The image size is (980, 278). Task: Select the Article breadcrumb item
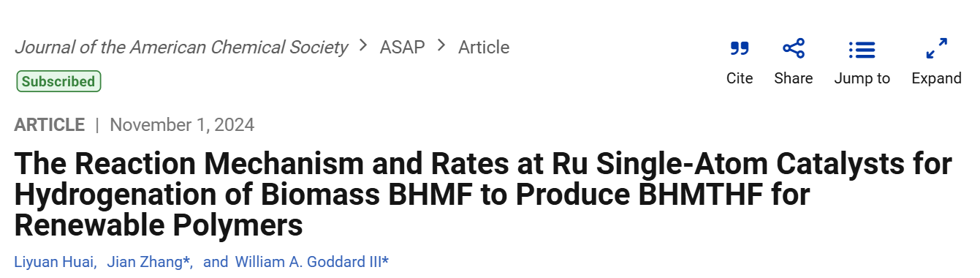click(x=484, y=48)
